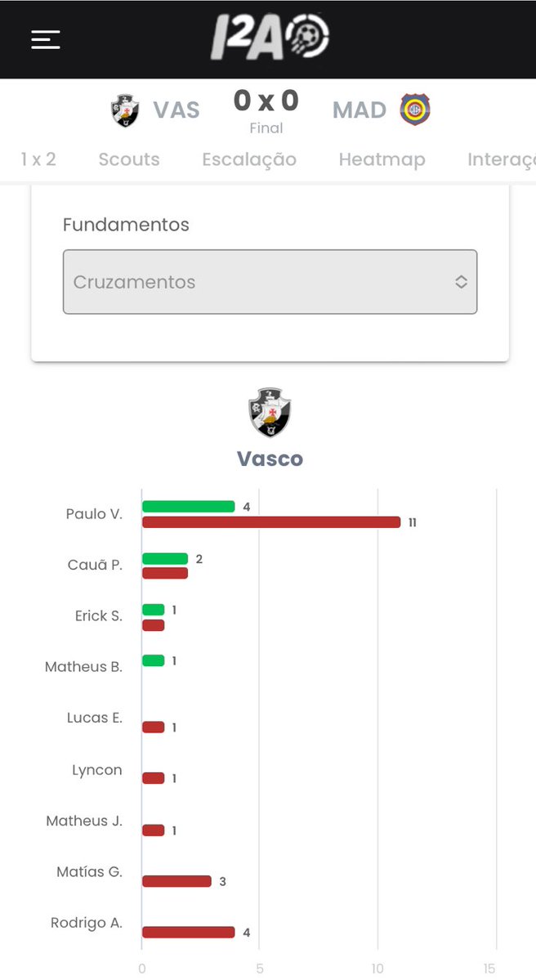This screenshot has height=980, width=536.
Task: Click Paulo V.'s red bar showing 11
Action: [x=271, y=522]
